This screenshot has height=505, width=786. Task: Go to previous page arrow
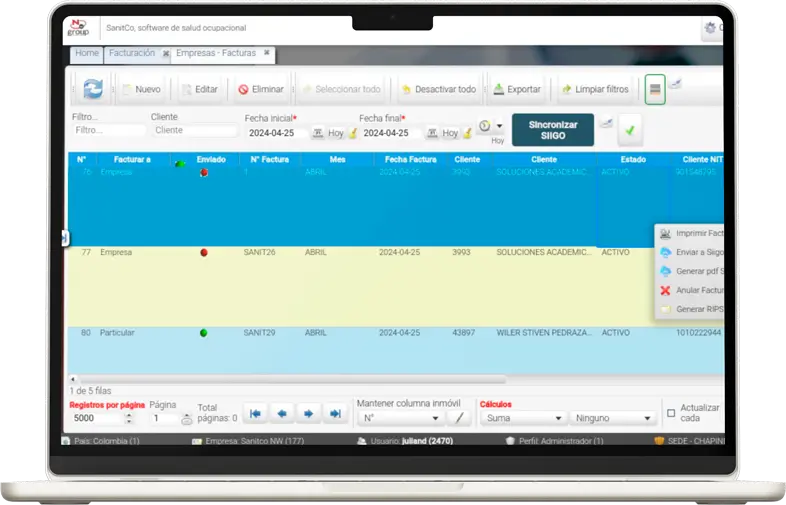click(x=282, y=414)
